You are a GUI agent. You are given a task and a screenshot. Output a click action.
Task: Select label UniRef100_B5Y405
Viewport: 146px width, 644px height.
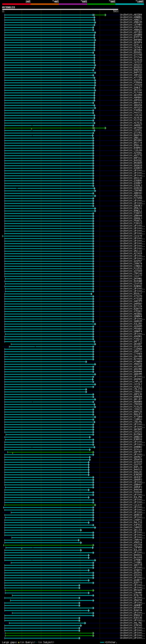pyautogui.click(x=131, y=590)
